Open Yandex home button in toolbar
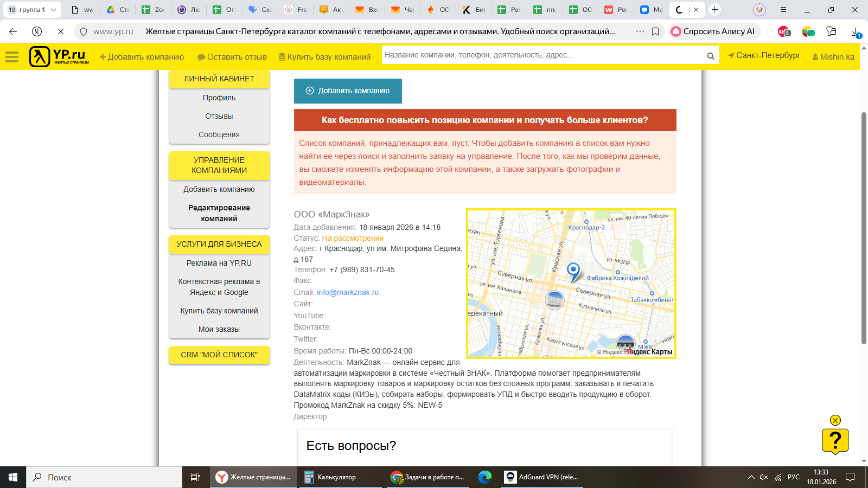 [x=37, y=31]
